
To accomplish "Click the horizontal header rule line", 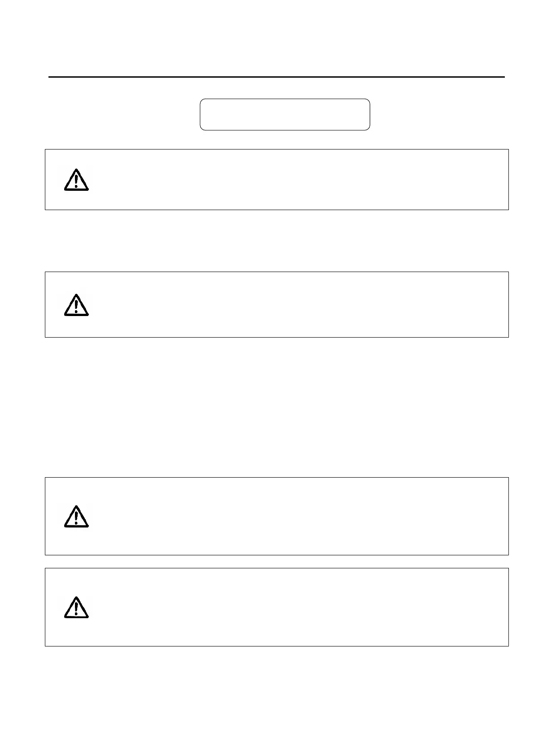I will (x=276, y=77).
